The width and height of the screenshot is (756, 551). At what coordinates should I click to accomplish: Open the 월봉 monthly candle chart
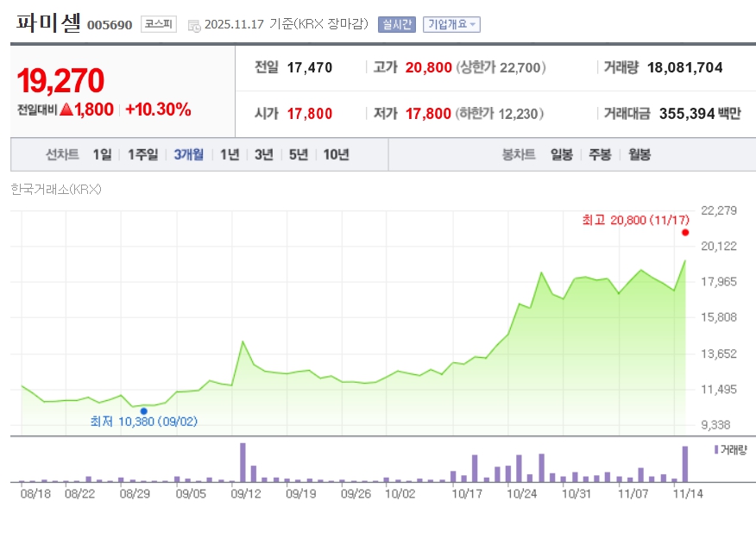pos(639,154)
